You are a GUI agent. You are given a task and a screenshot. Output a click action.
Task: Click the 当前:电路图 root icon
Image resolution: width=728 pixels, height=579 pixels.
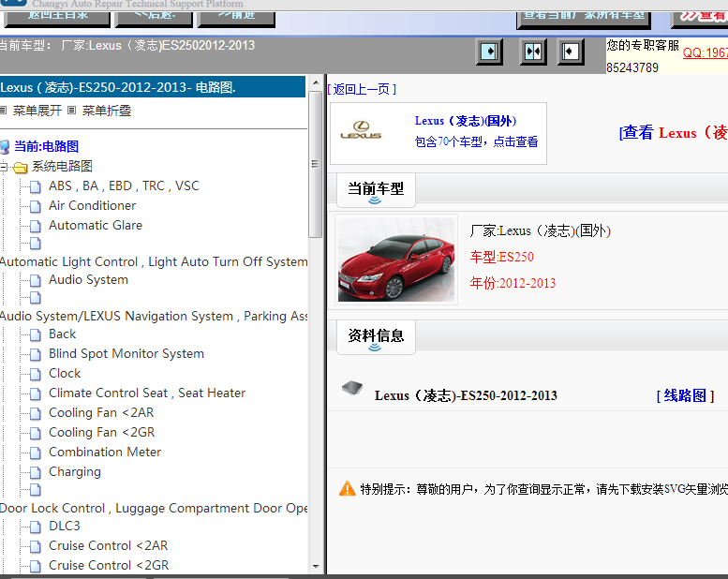5,147
